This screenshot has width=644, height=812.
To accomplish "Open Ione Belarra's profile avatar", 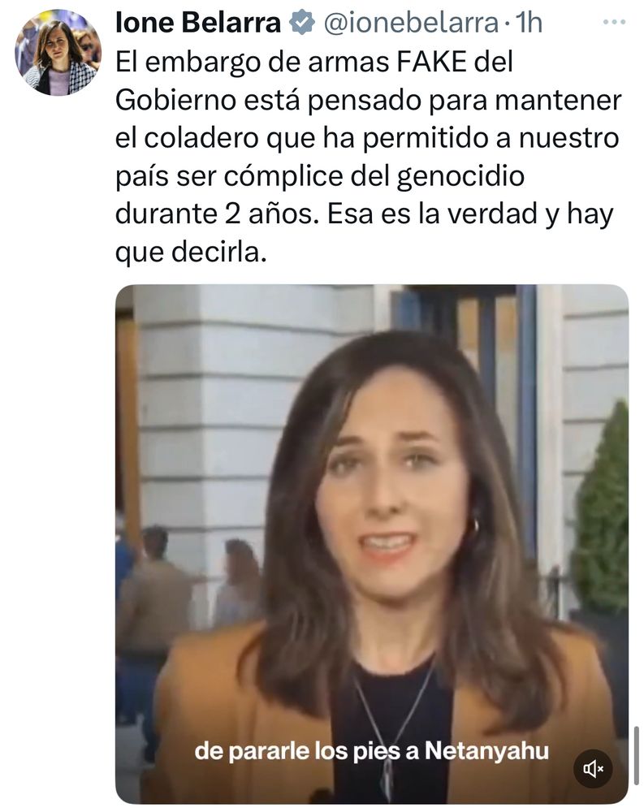I will point(58,52).
